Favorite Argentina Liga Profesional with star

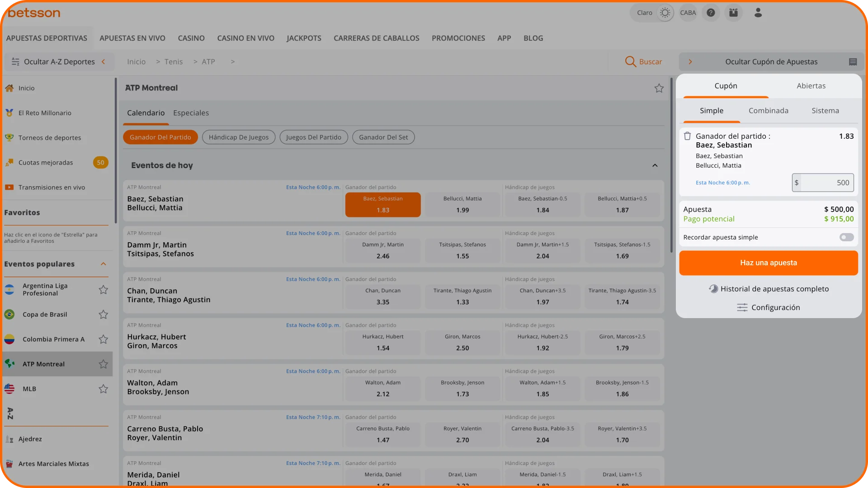[103, 290]
